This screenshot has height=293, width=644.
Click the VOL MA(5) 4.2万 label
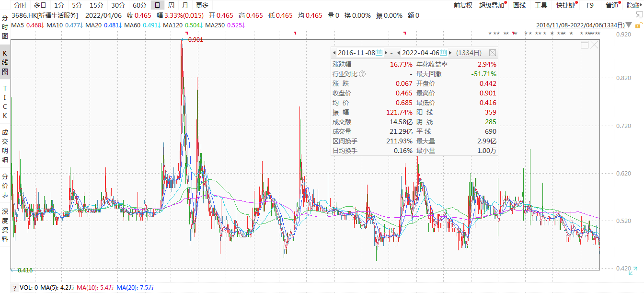[x=57, y=288]
